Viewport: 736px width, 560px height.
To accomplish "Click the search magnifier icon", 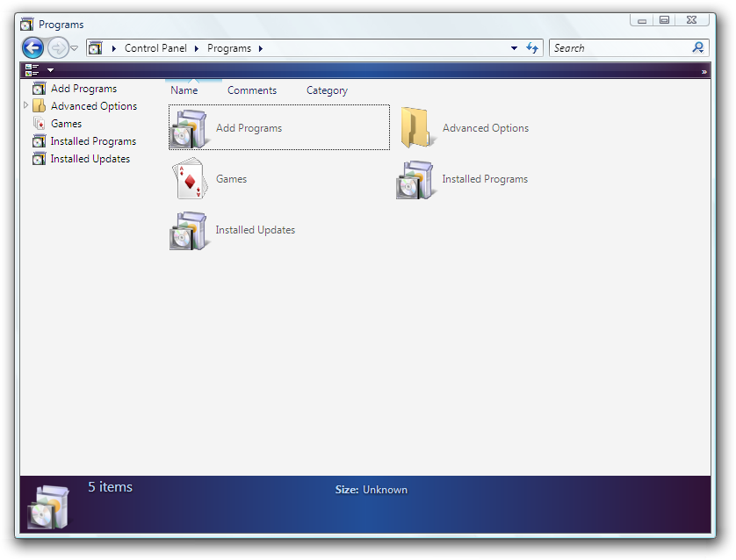I will point(698,48).
